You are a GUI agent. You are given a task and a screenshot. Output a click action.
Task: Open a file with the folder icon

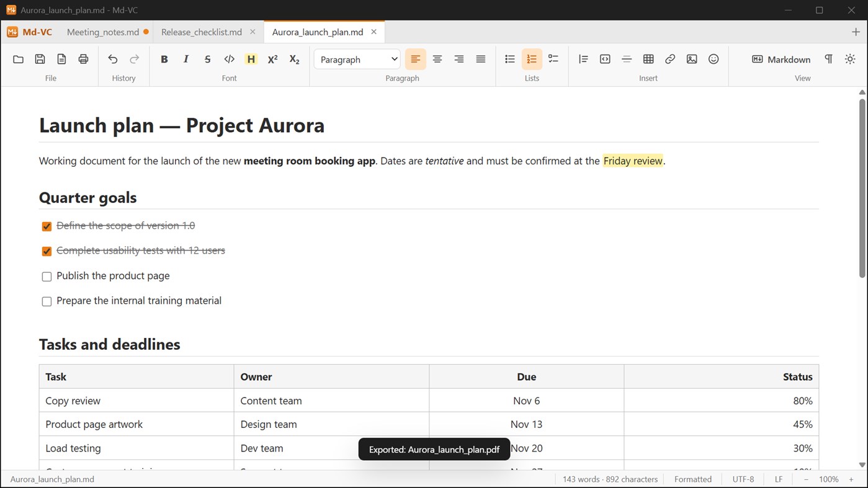[18, 59]
